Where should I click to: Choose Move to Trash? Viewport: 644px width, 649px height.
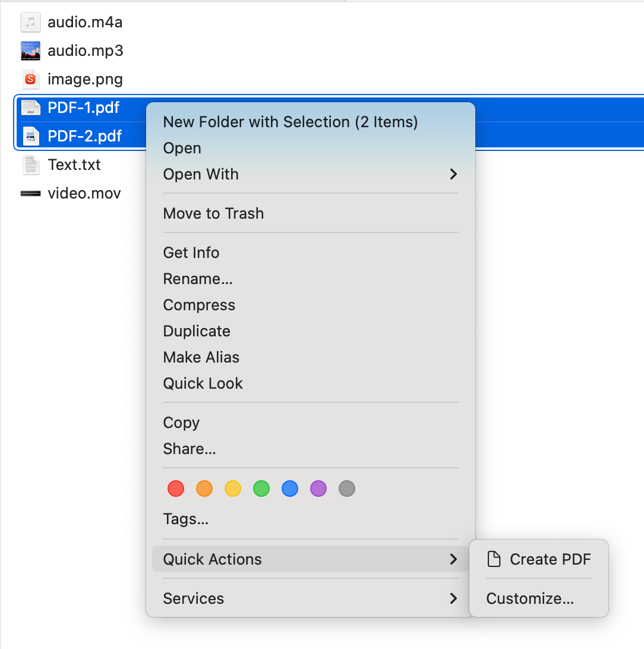[213, 213]
